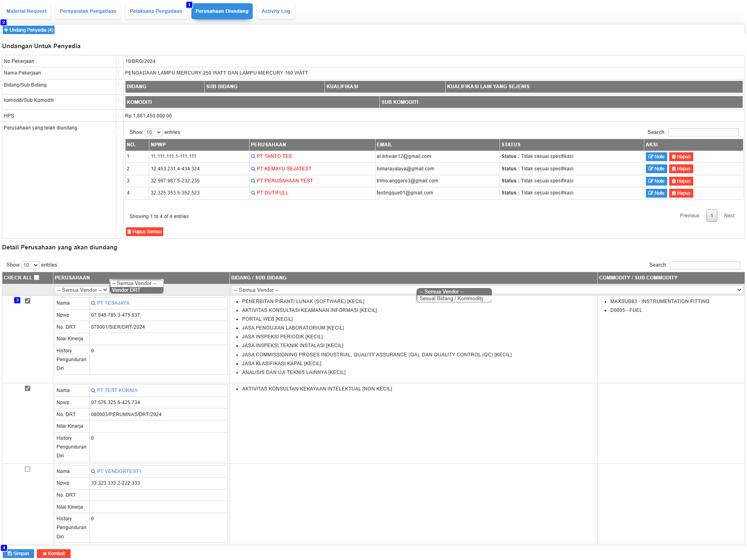The width and height of the screenshot is (747, 560).
Task: Click magnifier icon beside PT TANTO TES
Action: click(x=253, y=157)
